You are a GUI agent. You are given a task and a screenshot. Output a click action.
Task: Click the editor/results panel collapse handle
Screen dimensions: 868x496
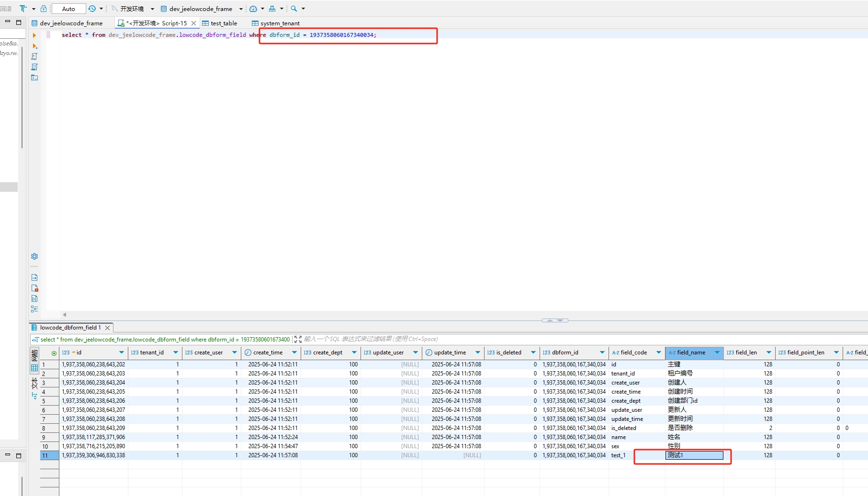555,320
